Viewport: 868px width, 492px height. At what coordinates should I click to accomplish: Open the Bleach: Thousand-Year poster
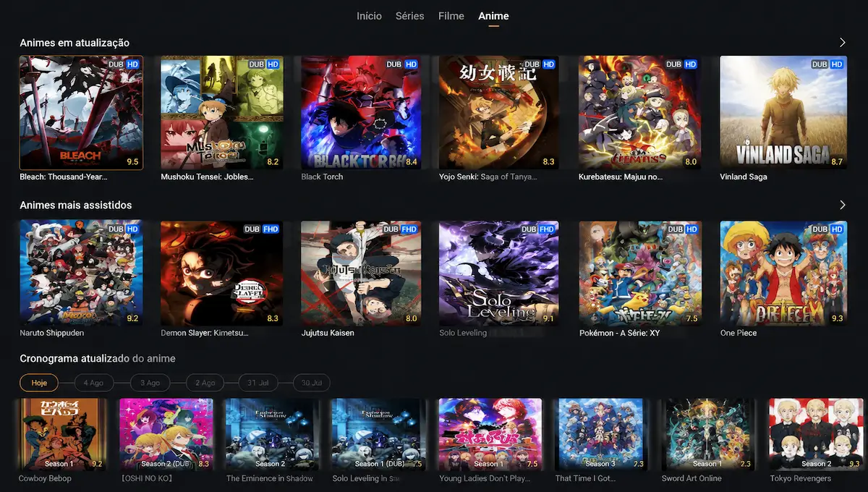tap(81, 113)
